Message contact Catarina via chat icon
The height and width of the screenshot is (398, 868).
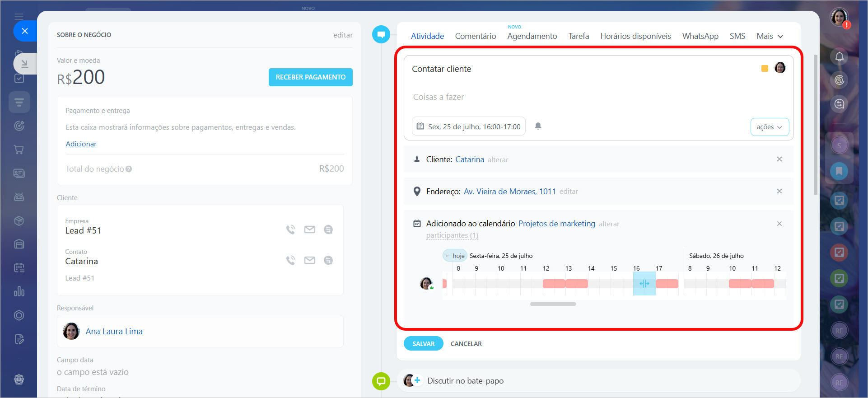pyautogui.click(x=328, y=260)
